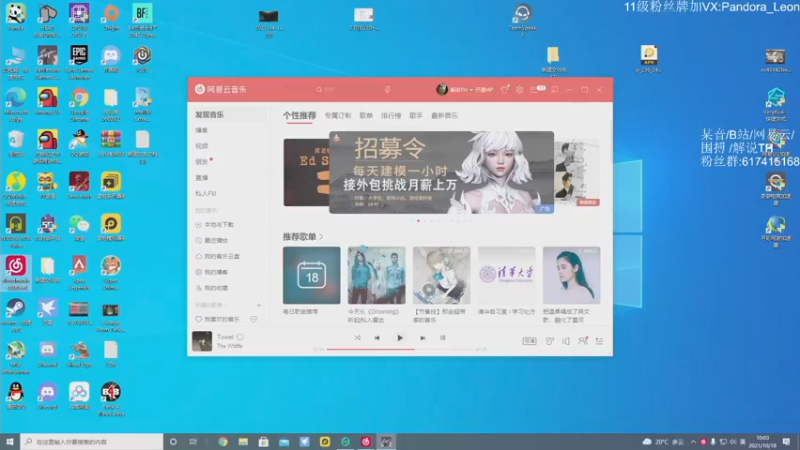Open the play queue list icon
Viewport: 800px width, 450px height.
[599, 341]
